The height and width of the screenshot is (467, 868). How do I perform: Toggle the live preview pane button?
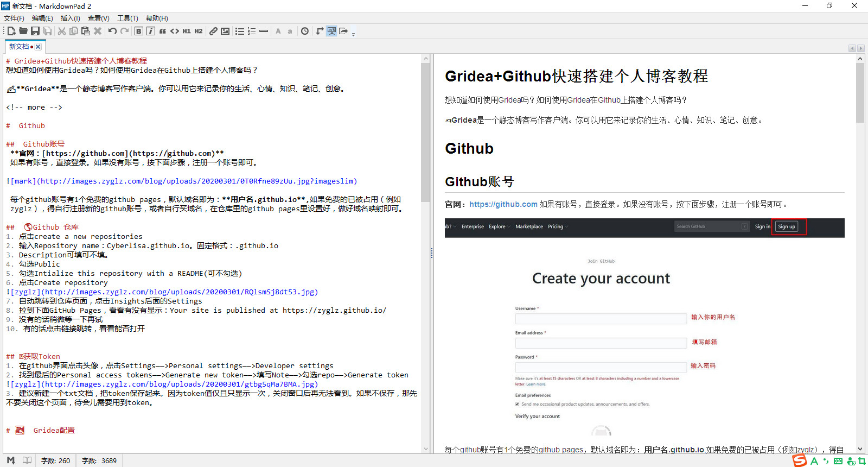(331, 31)
